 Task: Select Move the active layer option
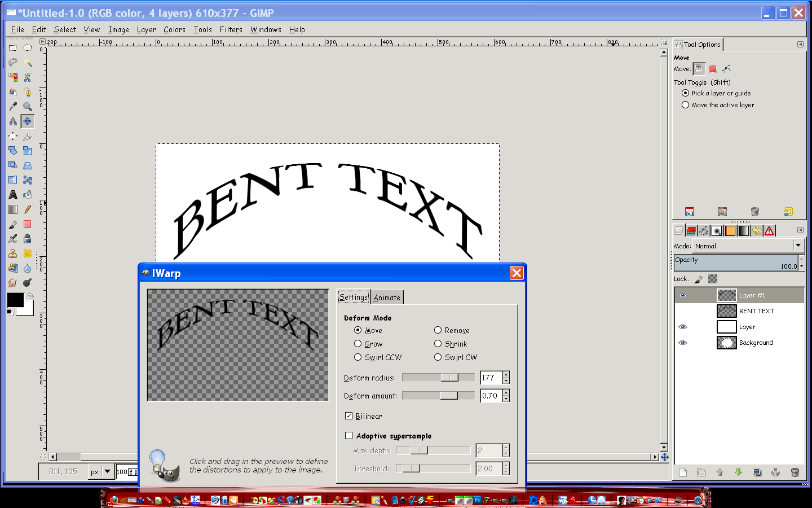pos(685,105)
